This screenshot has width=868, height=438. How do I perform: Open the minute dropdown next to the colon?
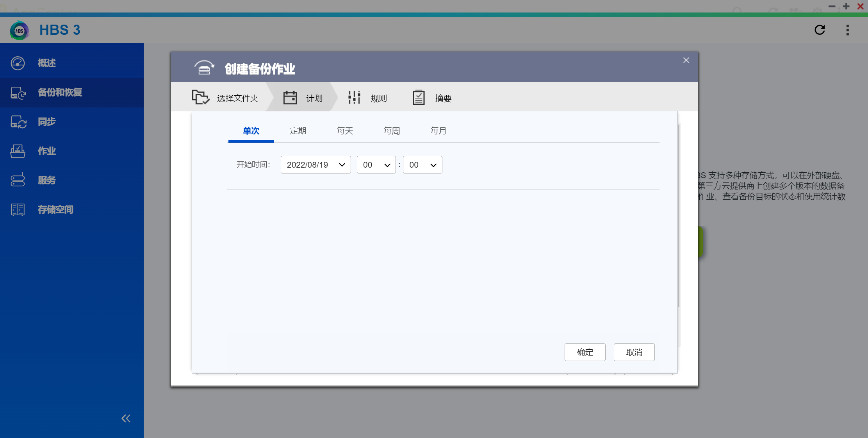pyautogui.click(x=422, y=164)
